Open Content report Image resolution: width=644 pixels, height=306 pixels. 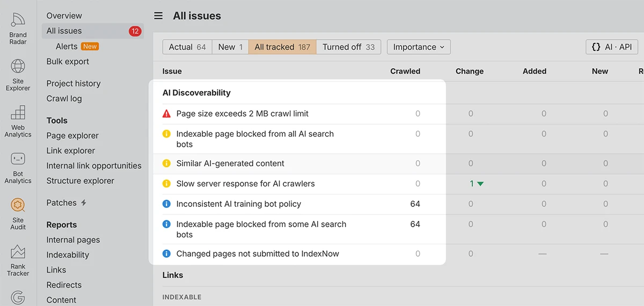61,300
